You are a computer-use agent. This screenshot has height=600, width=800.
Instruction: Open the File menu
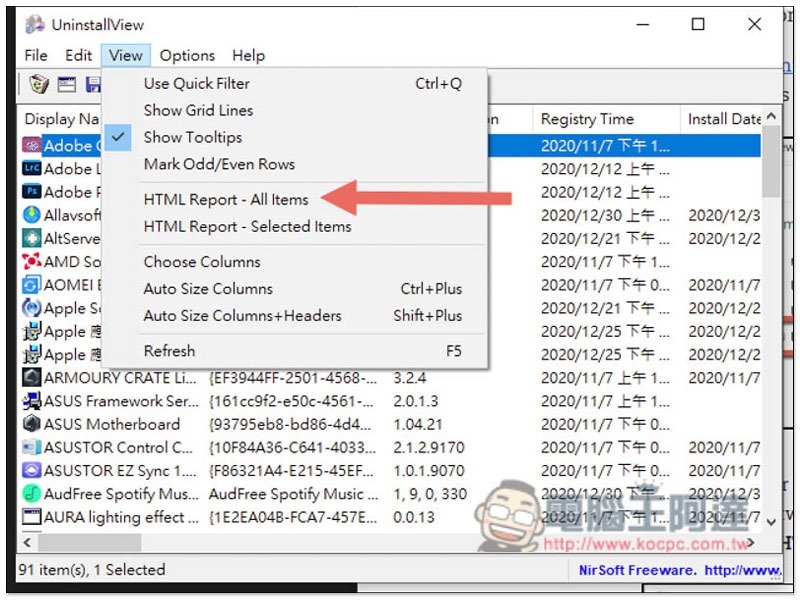pyautogui.click(x=36, y=55)
